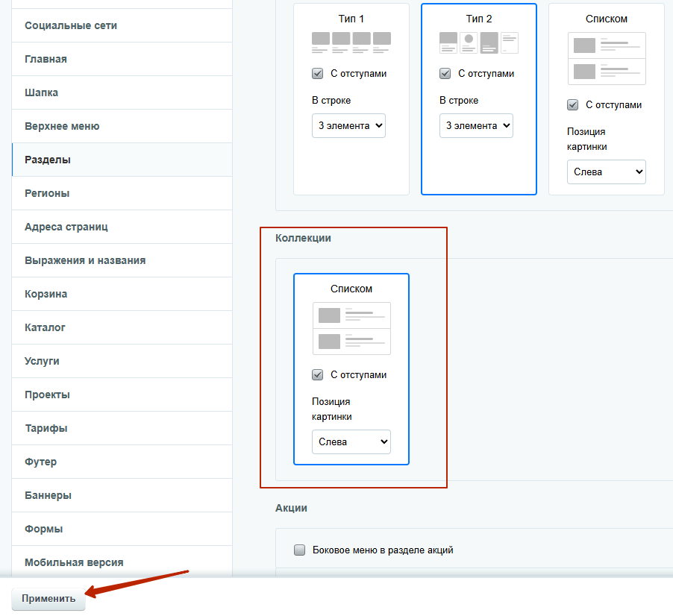The width and height of the screenshot is (673, 616).
Task: Expand the В строке dropdown for Тип 2
Action: pos(476,126)
